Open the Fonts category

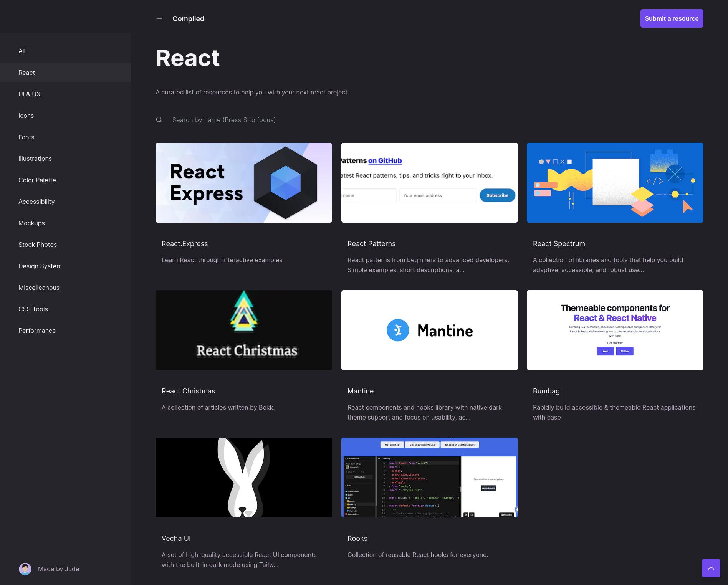[x=26, y=137]
